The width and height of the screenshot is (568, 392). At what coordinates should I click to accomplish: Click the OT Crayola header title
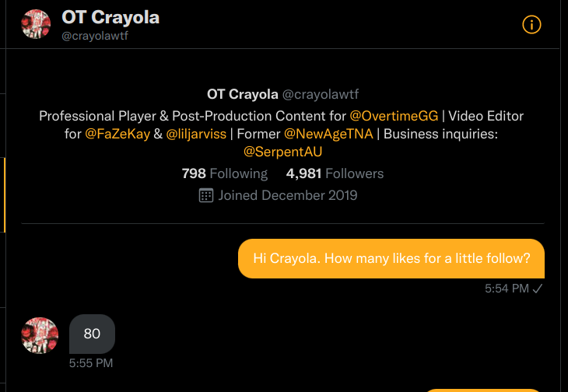[110, 18]
